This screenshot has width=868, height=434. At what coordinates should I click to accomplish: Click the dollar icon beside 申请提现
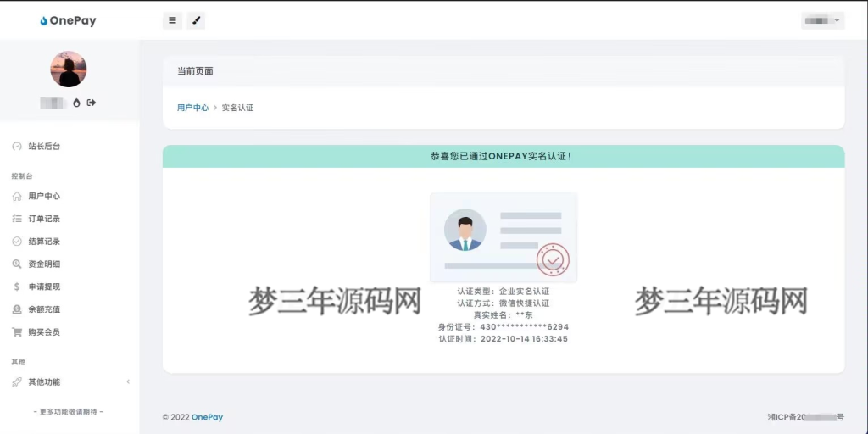coord(17,287)
